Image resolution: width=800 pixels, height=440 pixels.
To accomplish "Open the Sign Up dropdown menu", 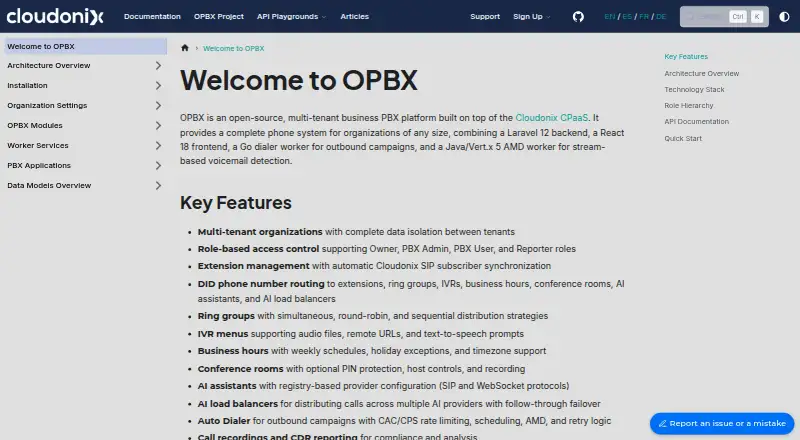I will (532, 16).
